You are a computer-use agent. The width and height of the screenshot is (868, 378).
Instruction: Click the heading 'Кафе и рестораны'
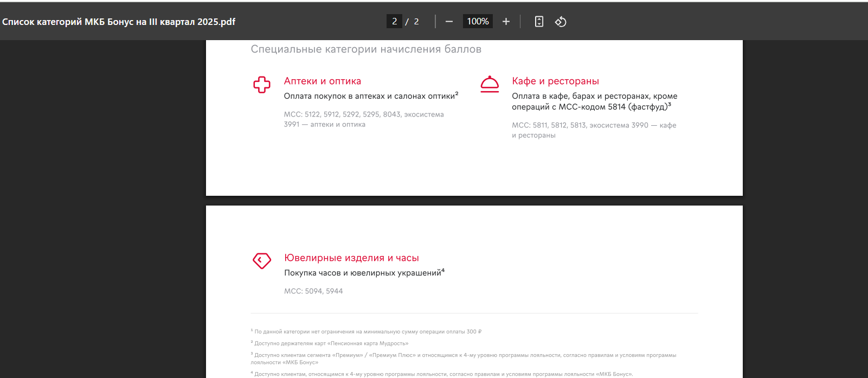pyautogui.click(x=555, y=81)
